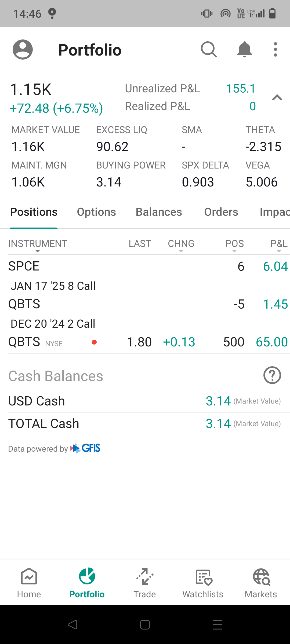This screenshot has width=290, height=644.
Task: Open the Trade navigation icon
Action: [145, 576]
